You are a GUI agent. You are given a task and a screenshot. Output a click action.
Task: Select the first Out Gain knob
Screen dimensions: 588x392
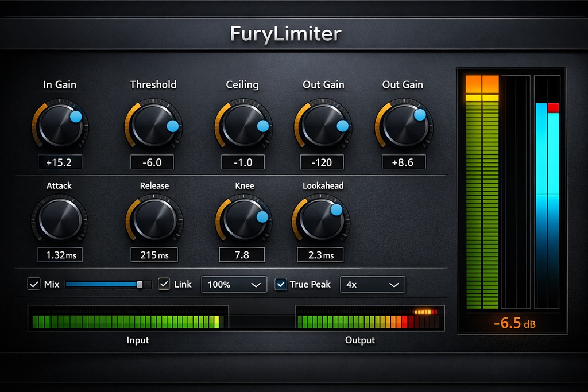(322, 125)
